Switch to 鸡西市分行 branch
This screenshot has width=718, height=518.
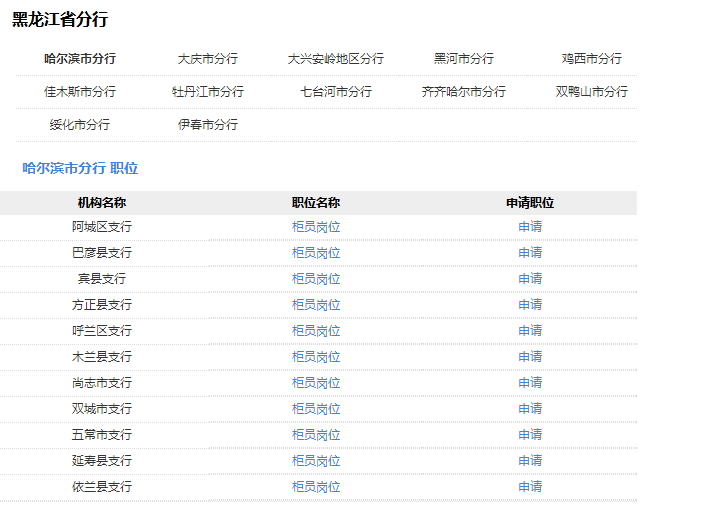(x=592, y=59)
